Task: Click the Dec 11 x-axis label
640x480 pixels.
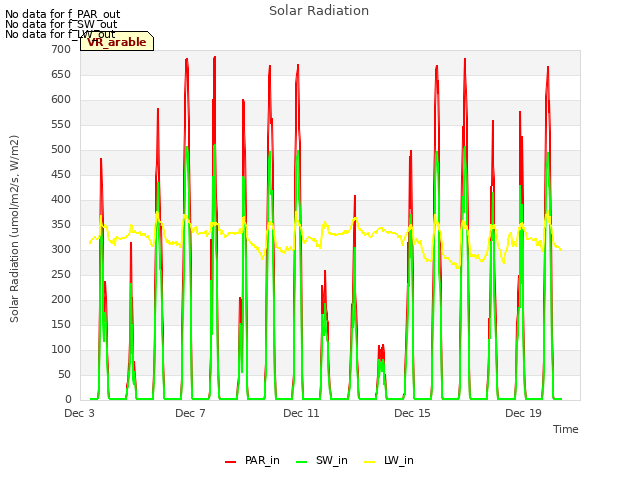Action: (x=301, y=413)
